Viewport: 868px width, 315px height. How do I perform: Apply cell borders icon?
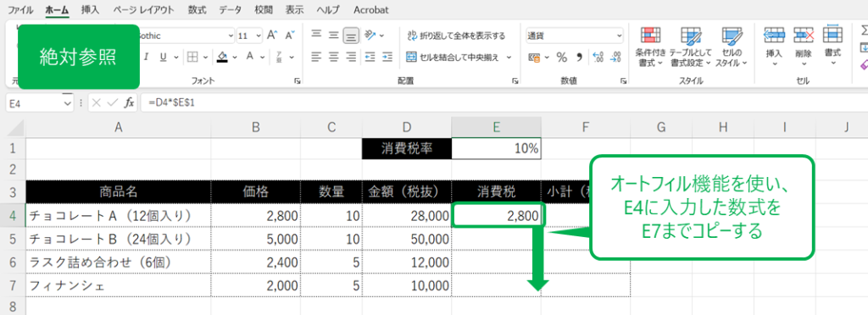pyautogui.click(x=192, y=57)
